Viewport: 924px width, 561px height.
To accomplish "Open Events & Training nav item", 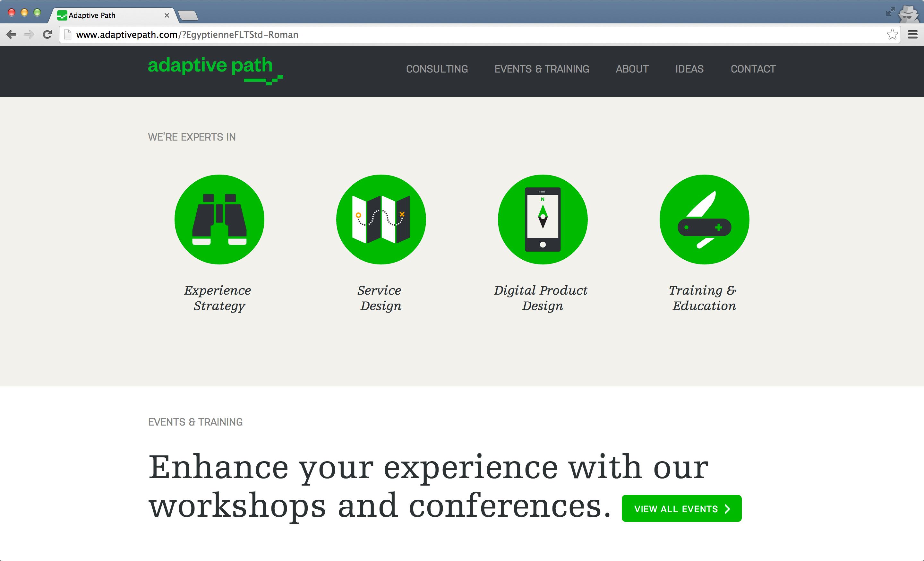I will (542, 69).
